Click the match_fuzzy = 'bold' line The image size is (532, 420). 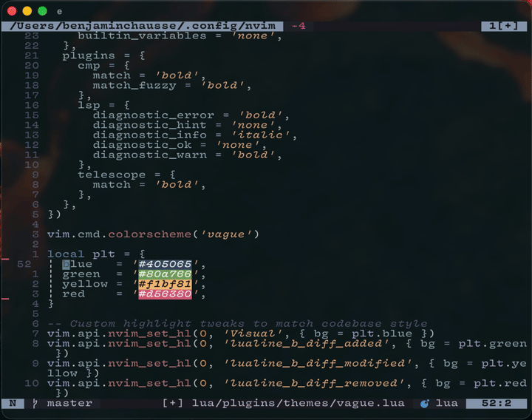(172, 86)
